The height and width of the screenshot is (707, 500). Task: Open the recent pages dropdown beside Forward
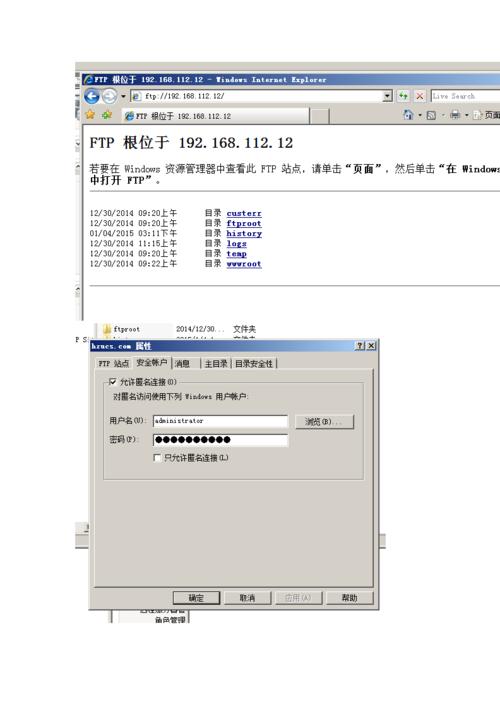click(123, 96)
